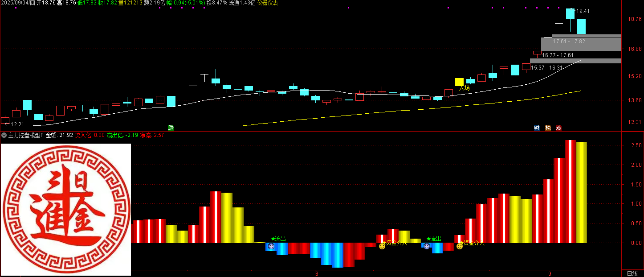
Task: Switch period using 日线 label
Action: [632, 273]
